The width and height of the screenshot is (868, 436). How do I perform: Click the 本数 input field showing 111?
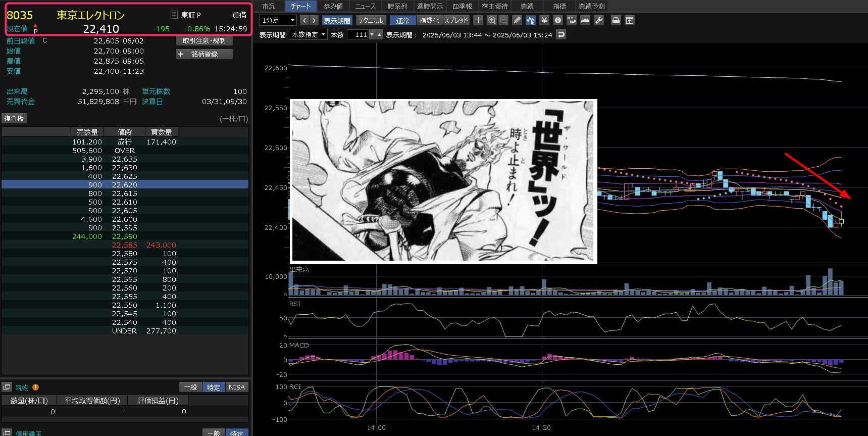tap(358, 34)
